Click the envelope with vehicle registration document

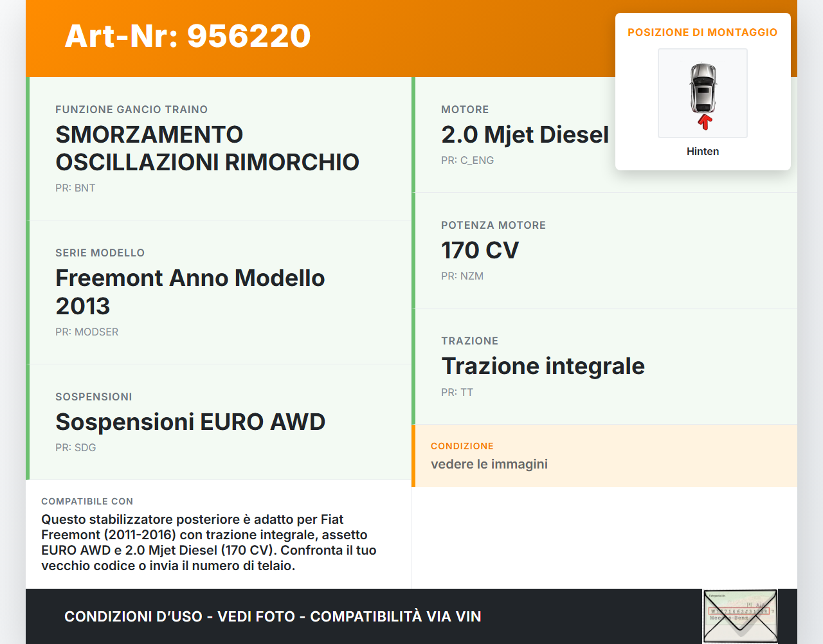coord(739,616)
